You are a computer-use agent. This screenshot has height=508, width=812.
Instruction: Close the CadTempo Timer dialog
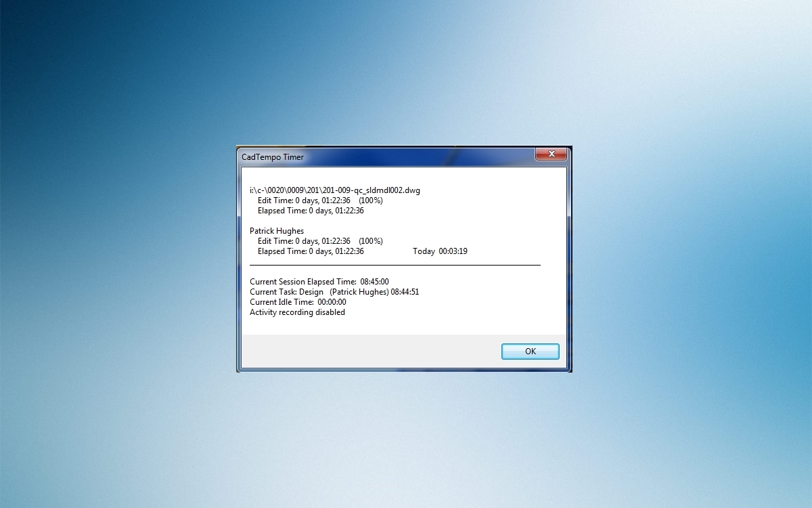coord(551,154)
